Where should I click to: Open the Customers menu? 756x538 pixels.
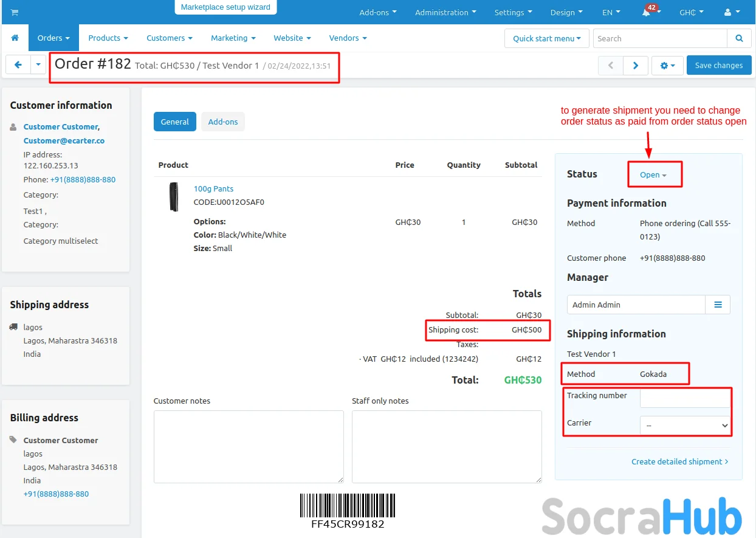click(170, 38)
